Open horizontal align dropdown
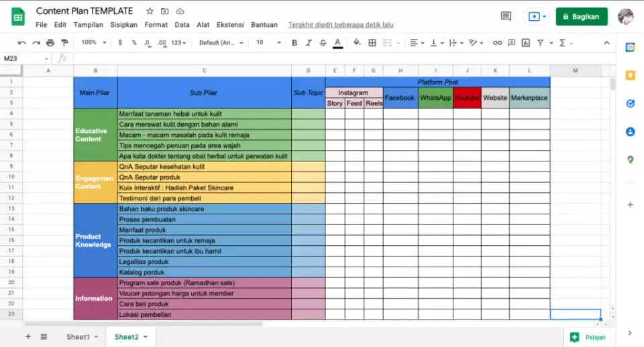The width and height of the screenshot is (644, 347). [417, 43]
